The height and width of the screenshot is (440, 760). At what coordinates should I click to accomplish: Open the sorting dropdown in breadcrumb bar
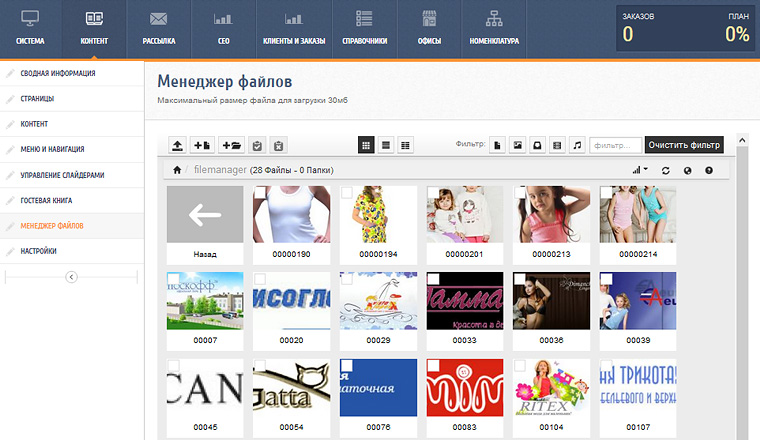pos(640,170)
